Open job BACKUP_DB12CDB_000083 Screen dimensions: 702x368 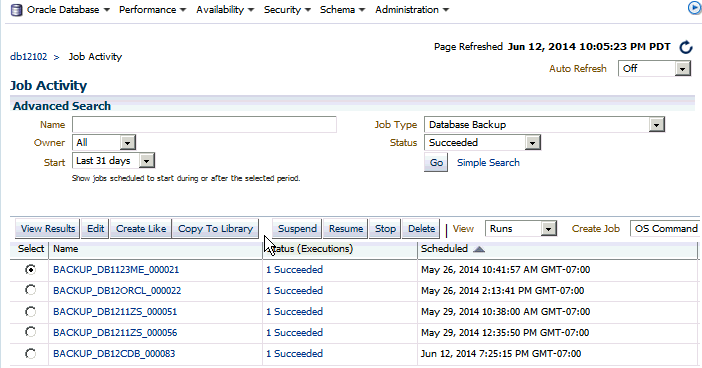114,354
